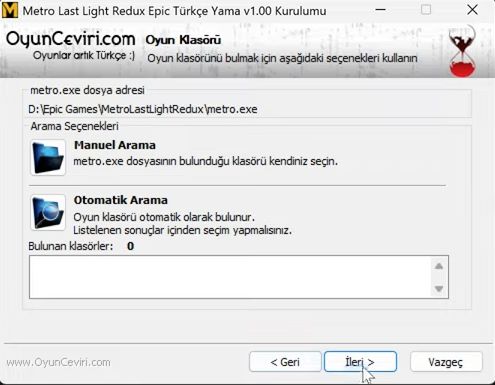Click the found folders count 0
Screen dimensions: 495x385
click(x=130, y=246)
